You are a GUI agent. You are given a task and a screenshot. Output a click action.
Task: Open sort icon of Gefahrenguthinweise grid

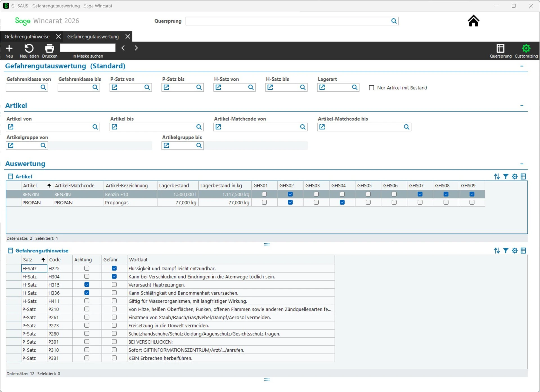point(497,251)
